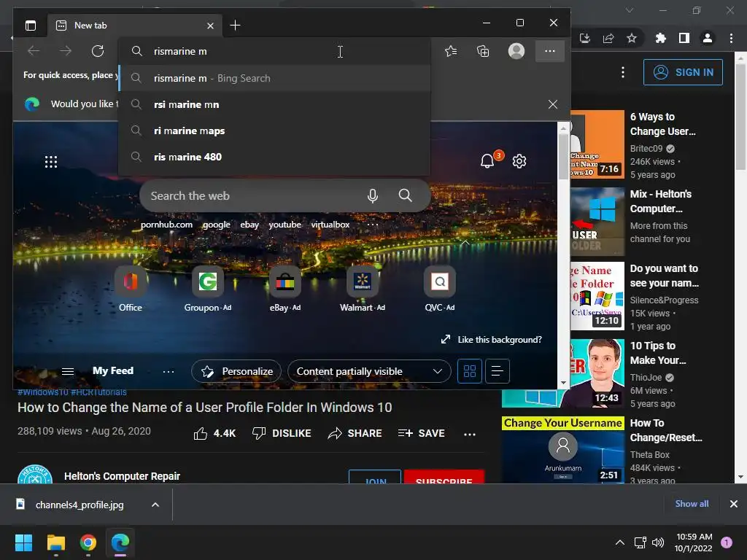The image size is (747, 560).
Task: Open My Feed more options ellipsis
Action: click(169, 371)
